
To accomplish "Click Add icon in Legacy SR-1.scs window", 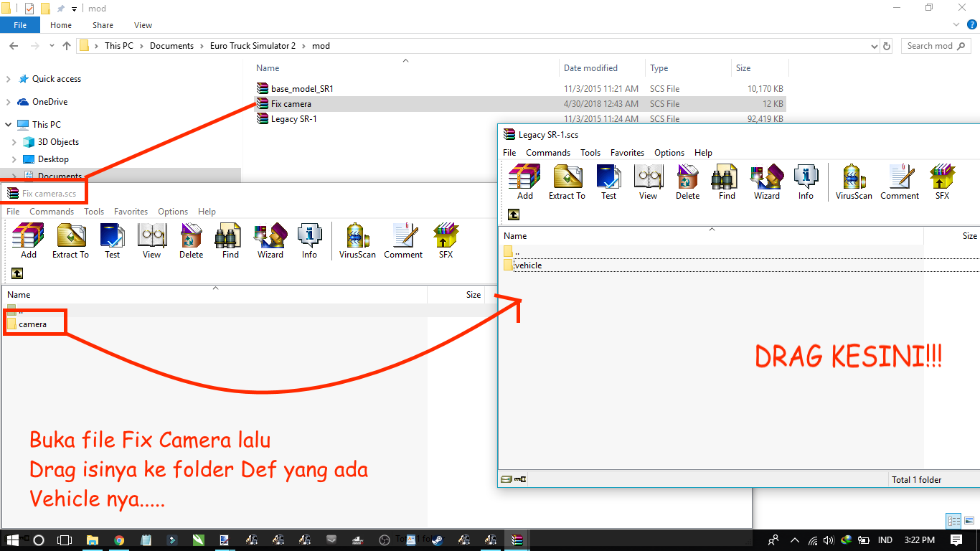I will point(525,182).
